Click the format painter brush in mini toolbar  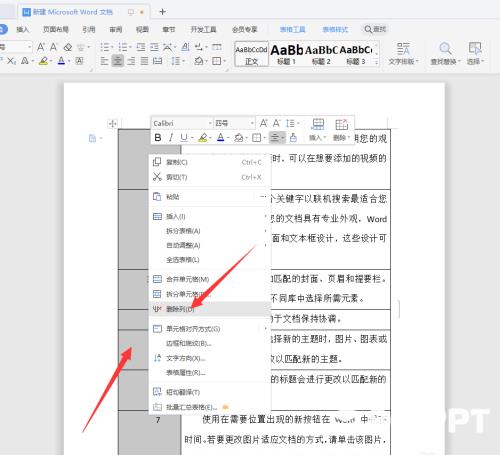[x=293, y=137]
